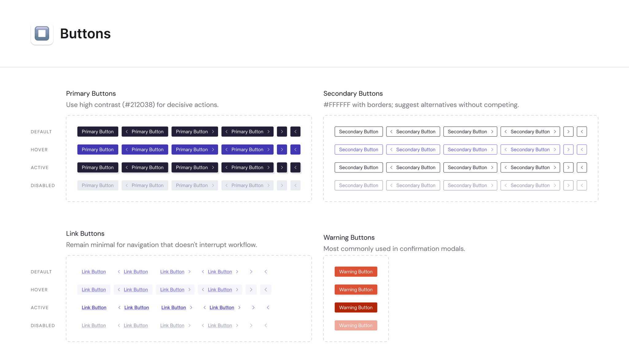Click active-state link left-chevron icon-only button

click(x=268, y=308)
